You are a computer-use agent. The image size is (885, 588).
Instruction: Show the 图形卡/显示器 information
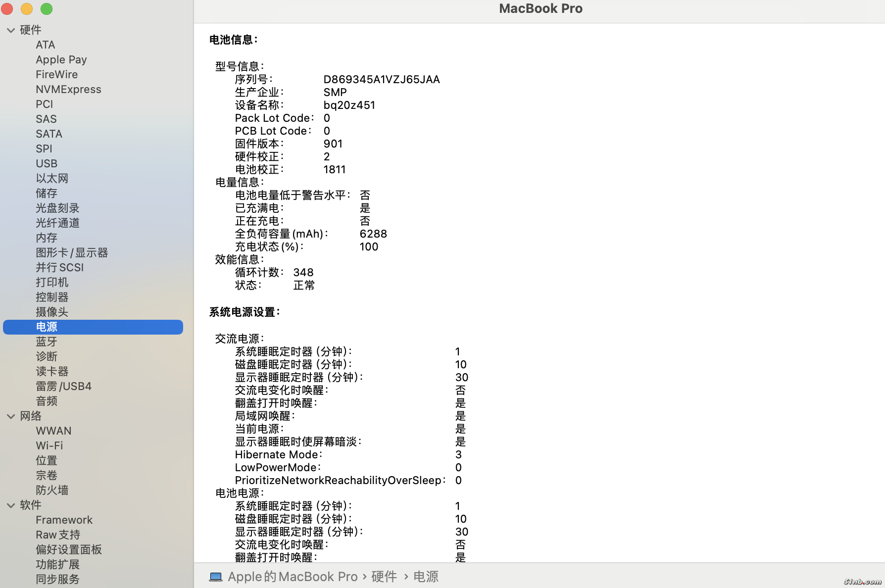click(72, 252)
